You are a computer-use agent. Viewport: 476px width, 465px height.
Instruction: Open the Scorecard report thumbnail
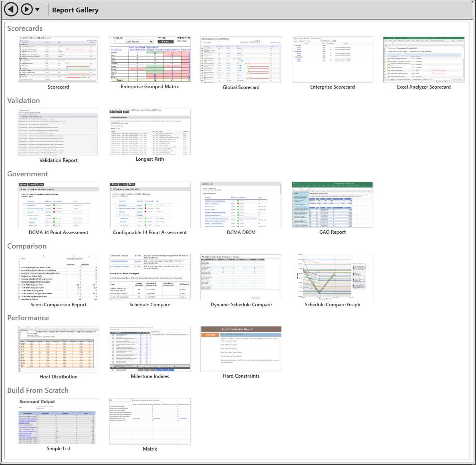click(x=58, y=60)
